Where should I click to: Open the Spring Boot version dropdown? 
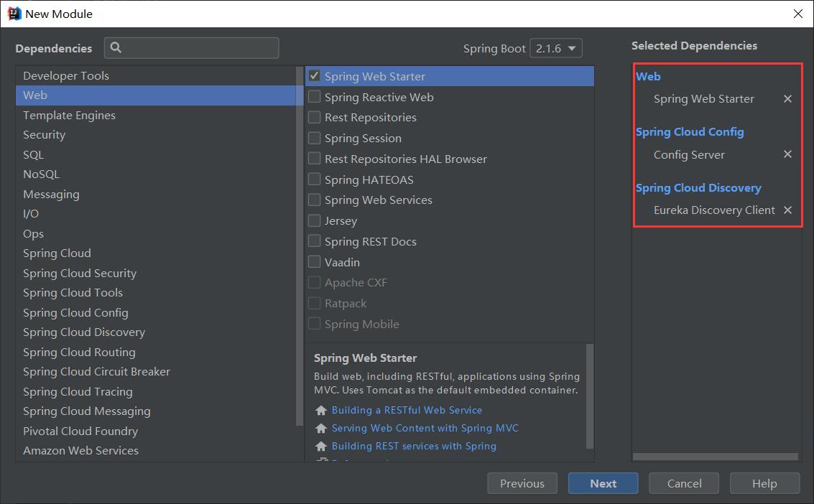click(x=556, y=48)
